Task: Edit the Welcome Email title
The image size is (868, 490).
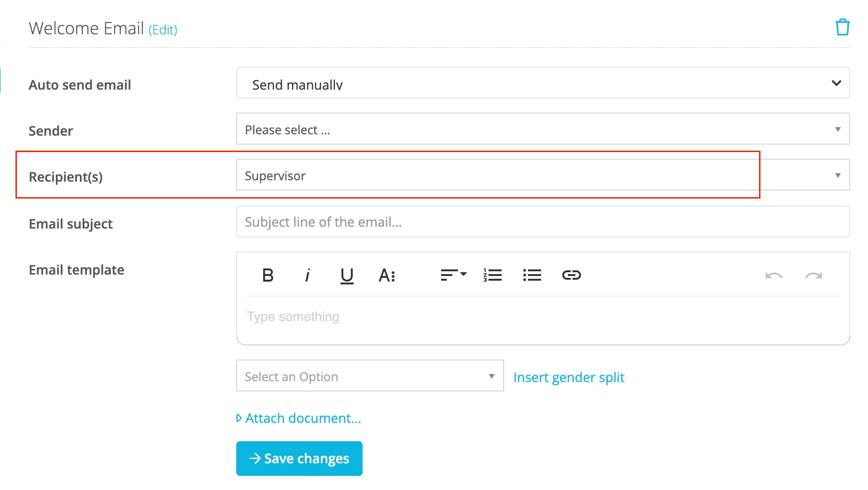Action: pos(163,30)
